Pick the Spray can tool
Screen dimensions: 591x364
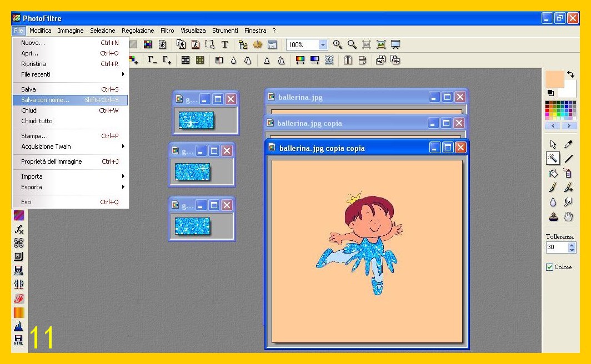pyautogui.click(x=568, y=174)
